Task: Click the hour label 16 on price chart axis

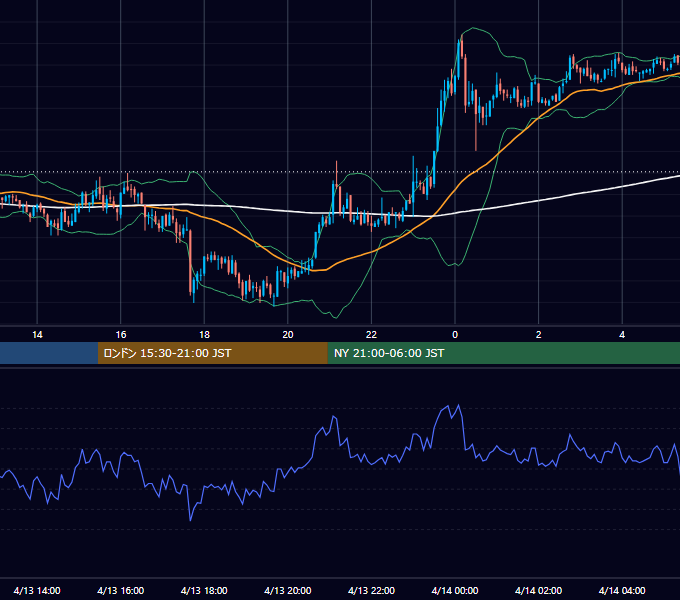Action: pyautogui.click(x=121, y=335)
